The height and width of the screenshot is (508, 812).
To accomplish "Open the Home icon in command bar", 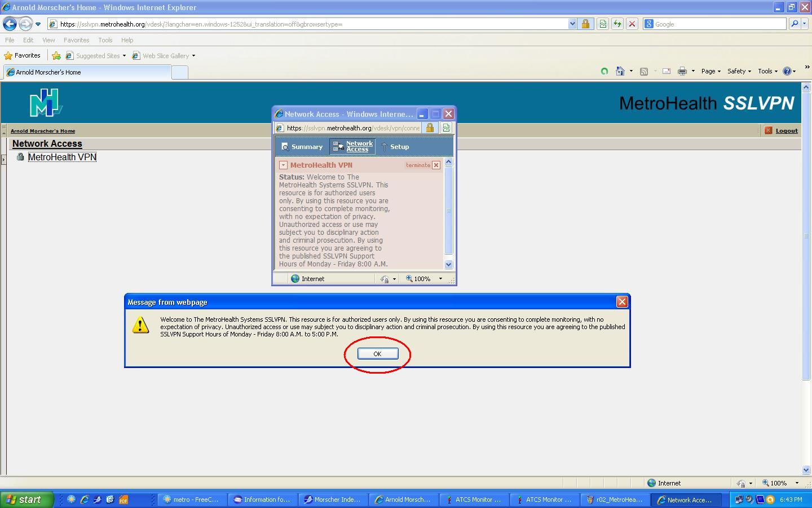I will pyautogui.click(x=620, y=71).
